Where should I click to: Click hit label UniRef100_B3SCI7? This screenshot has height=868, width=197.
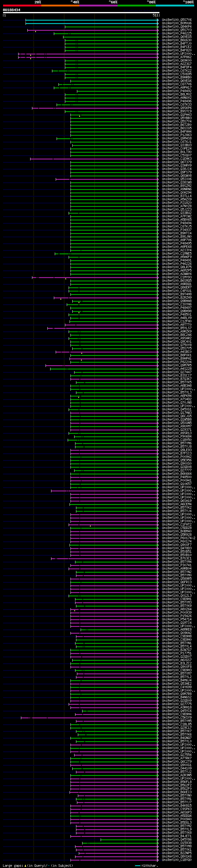tap(177, 375)
